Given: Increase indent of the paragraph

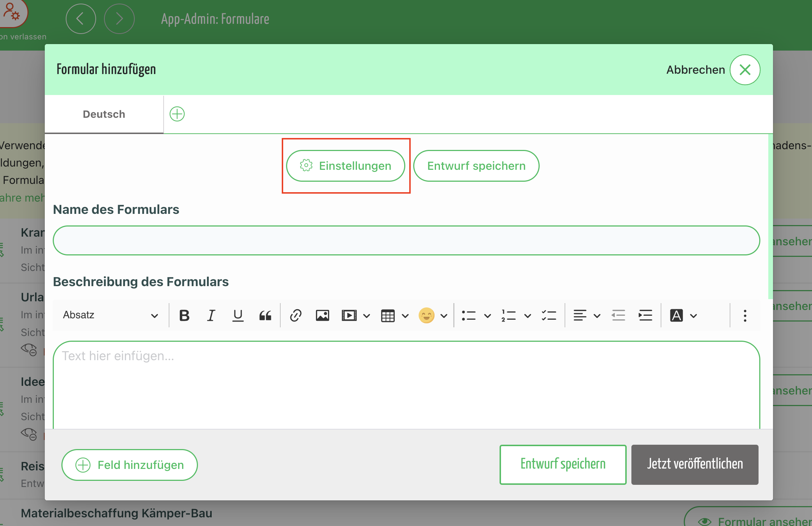Looking at the screenshot, I should coord(645,315).
